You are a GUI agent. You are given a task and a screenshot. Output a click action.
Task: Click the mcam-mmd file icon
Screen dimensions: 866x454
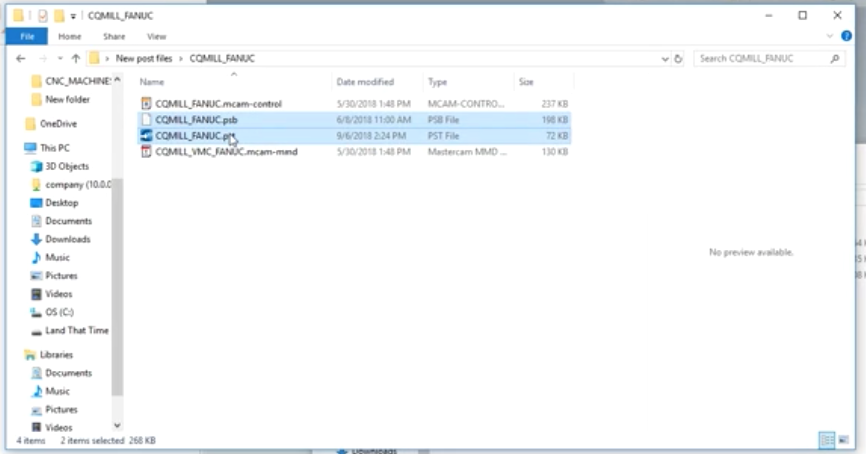(146, 152)
